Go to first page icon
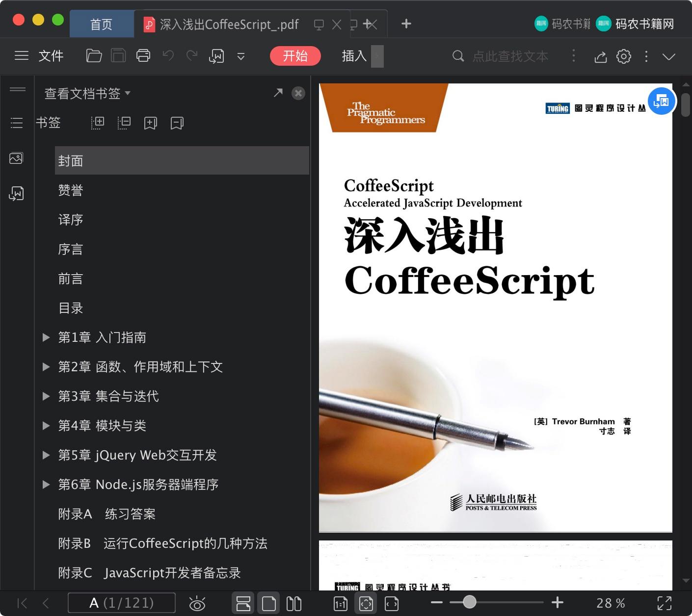Viewport: 692px width, 616px height. click(x=22, y=603)
